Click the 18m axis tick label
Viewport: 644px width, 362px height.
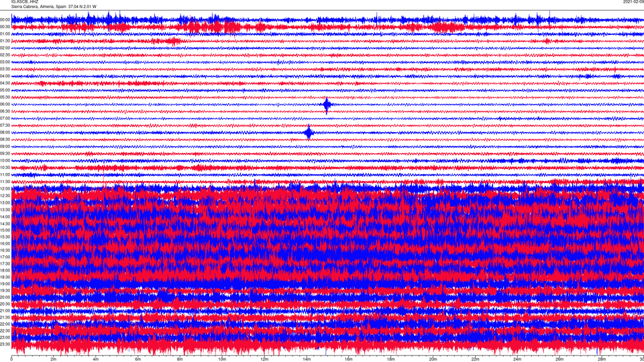[x=391, y=359]
